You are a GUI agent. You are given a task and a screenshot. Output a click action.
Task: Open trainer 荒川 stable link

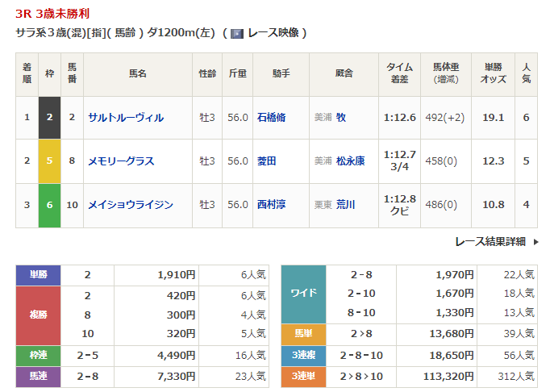345,205
